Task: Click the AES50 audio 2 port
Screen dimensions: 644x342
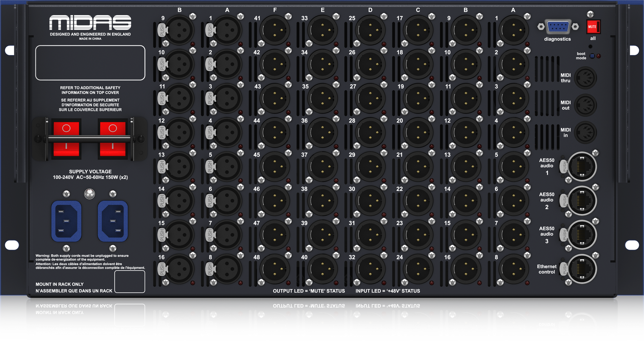Action: (582, 201)
